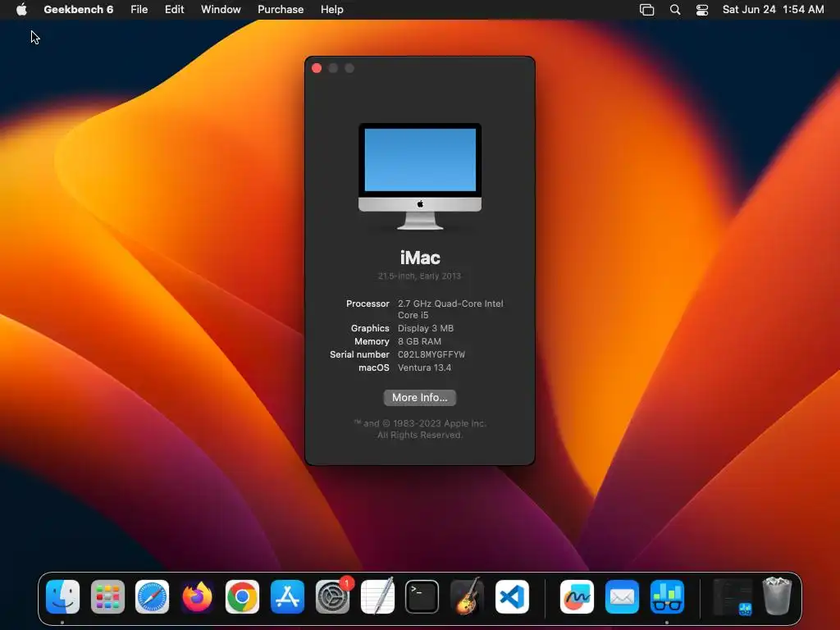Click the iMac image in About window

419,177
